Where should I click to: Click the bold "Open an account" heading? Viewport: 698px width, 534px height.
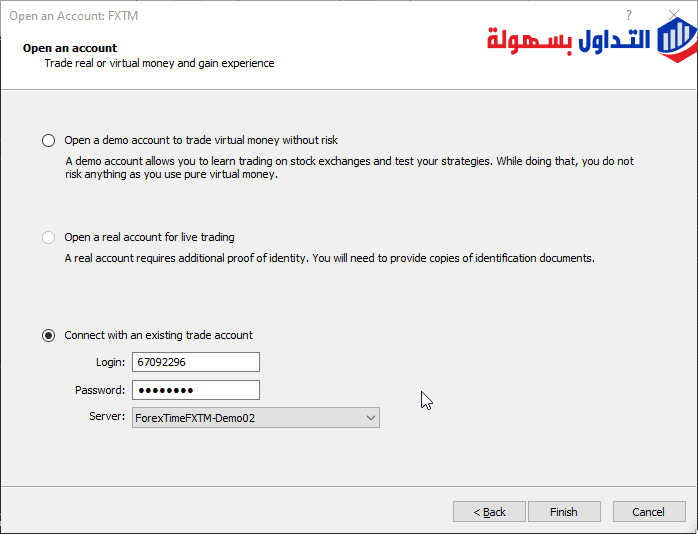coord(70,48)
